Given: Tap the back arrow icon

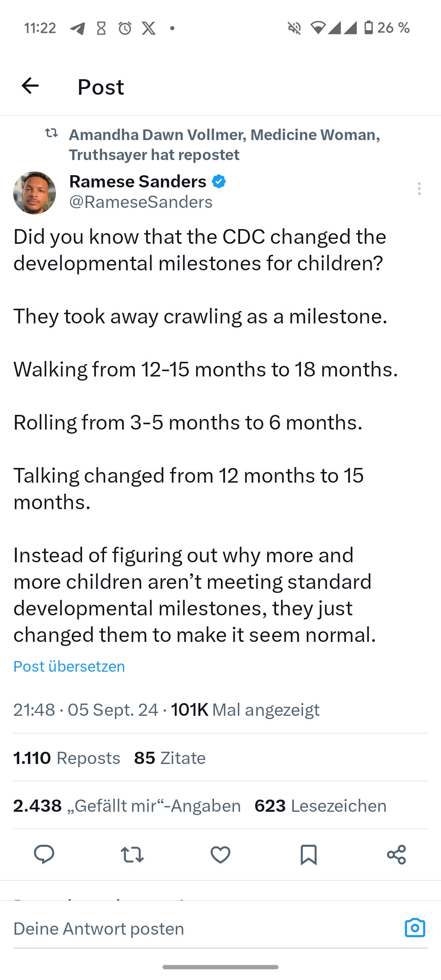Looking at the screenshot, I should pyautogui.click(x=30, y=86).
